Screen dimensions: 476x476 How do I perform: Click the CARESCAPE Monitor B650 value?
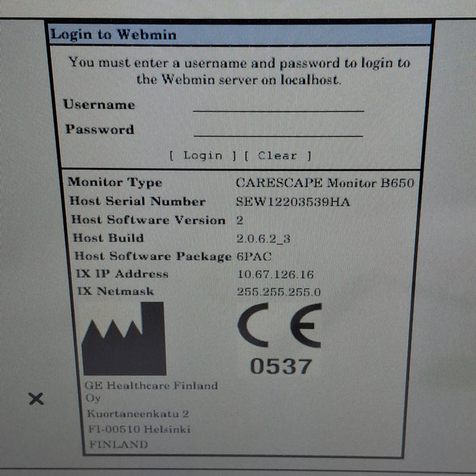pyautogui.click(x=324, y=182)
